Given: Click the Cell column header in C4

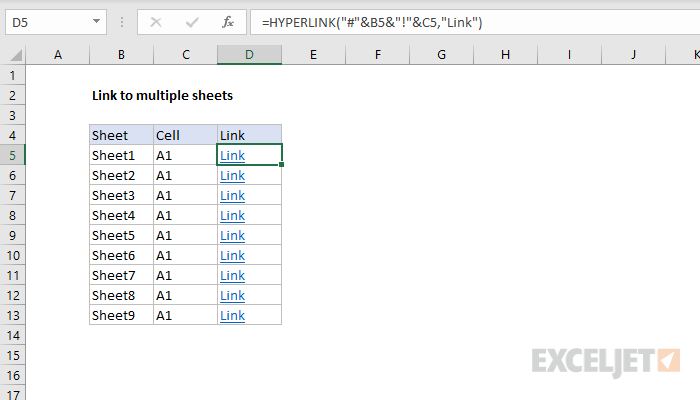Looking at the screenshot, I should (x=185, y=135).
